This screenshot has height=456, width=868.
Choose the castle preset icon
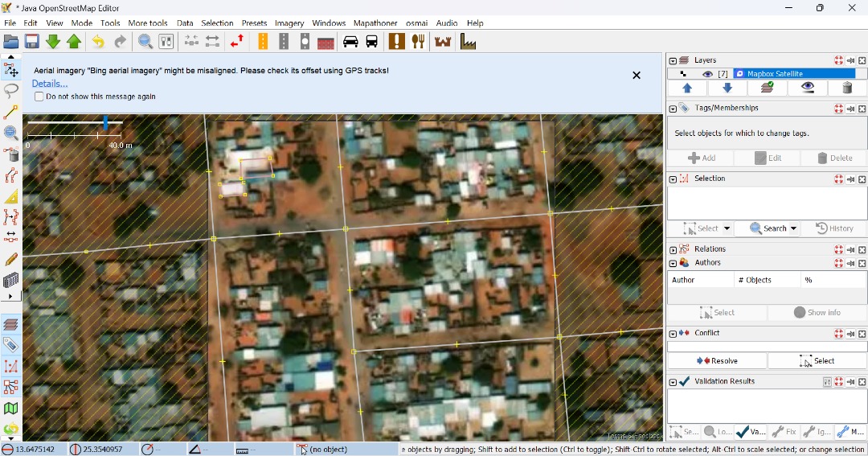(x=443, y=42)
